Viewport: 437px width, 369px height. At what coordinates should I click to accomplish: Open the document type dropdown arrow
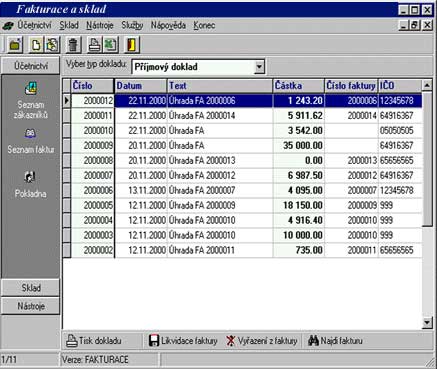tap(259, 67)
